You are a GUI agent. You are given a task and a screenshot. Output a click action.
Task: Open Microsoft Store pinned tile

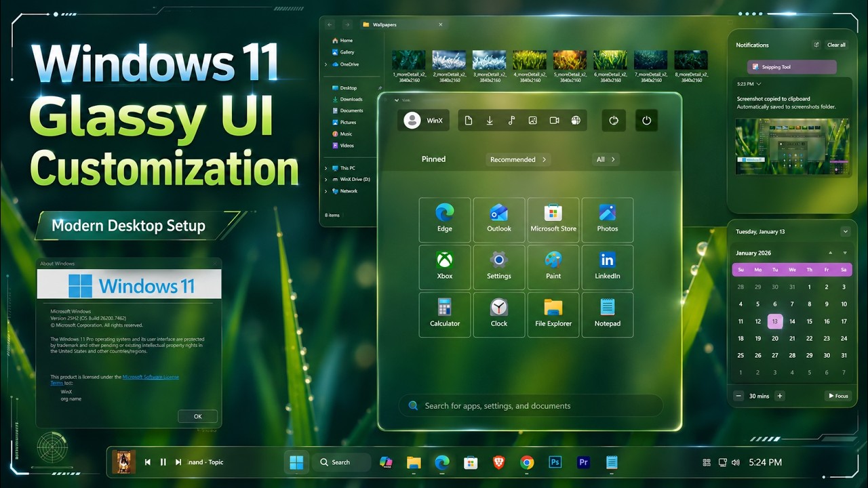point(553,220)
